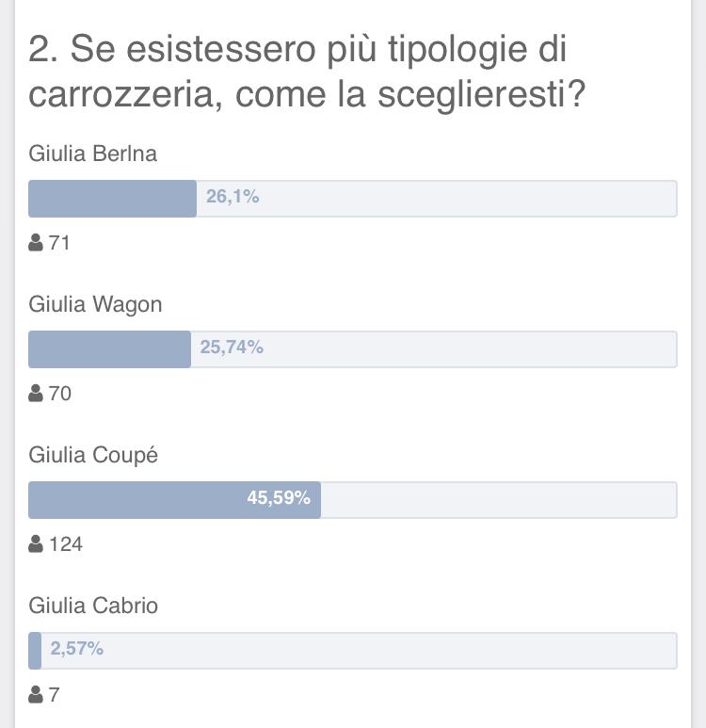The height and width of the screenshot is (728, 706).
Task: Select the Giulia Wagon option label
Action: tap(95, 304)
